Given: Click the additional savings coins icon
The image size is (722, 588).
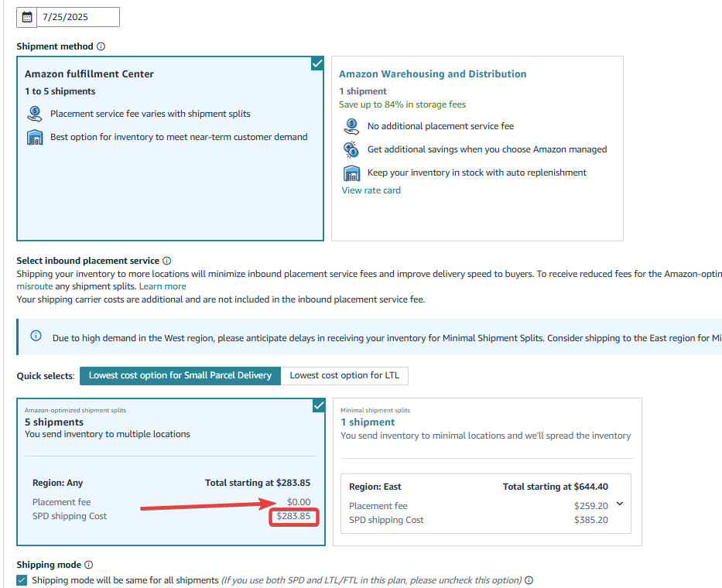Looking at the screenshot, I should [351, 149].
